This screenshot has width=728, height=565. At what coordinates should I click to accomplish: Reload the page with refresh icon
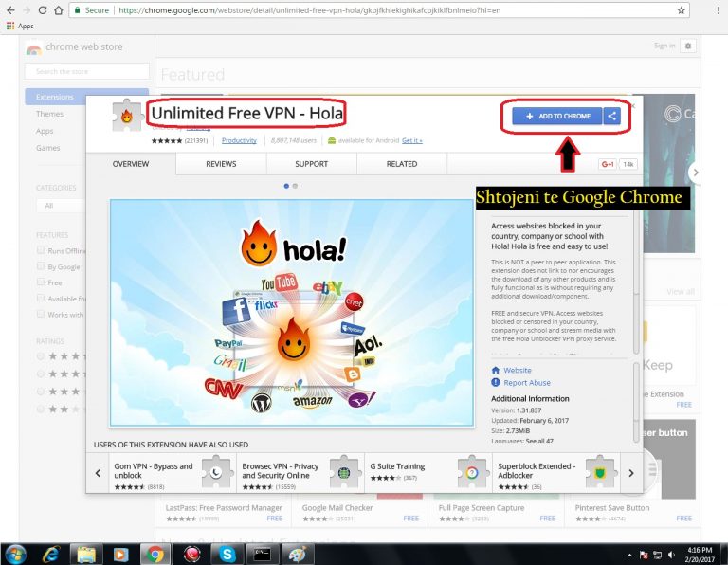click(43, 10)
